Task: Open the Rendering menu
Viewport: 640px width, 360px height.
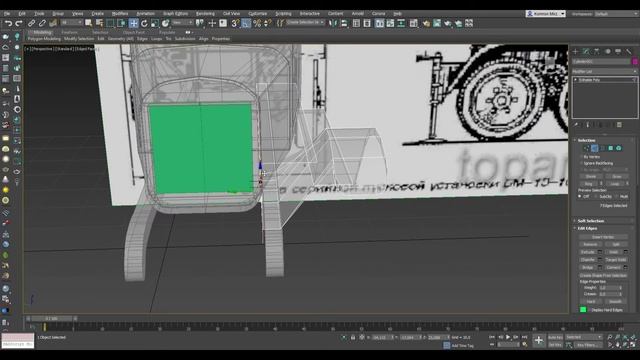Action: click(x=205, y=14)
